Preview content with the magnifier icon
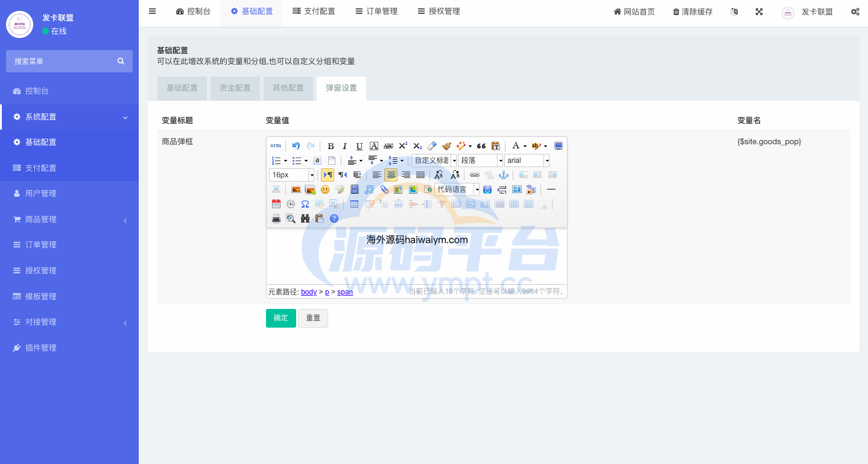 pyautogui.click(x=291, y=218)
